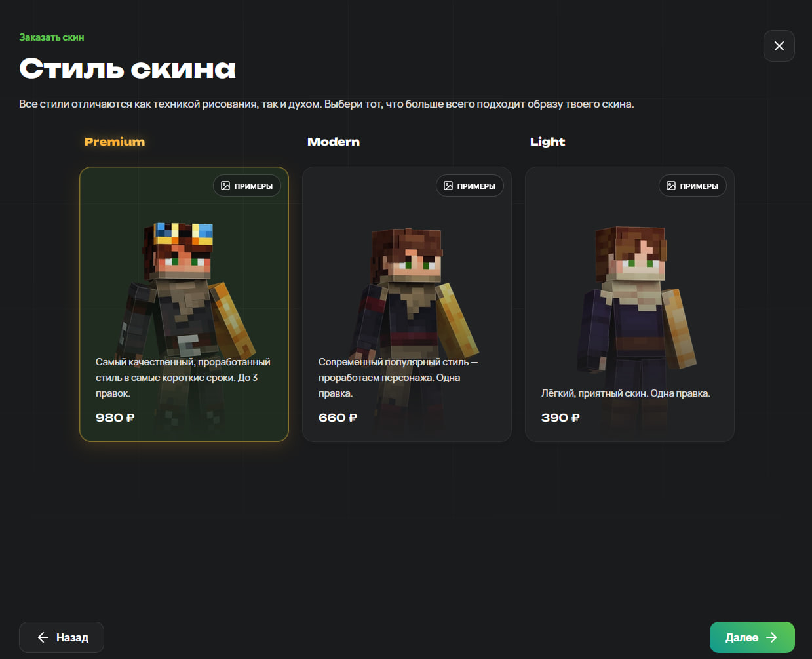Open examples for the Light style
This screenshot has width=812, height=659.
pos(693,186)
